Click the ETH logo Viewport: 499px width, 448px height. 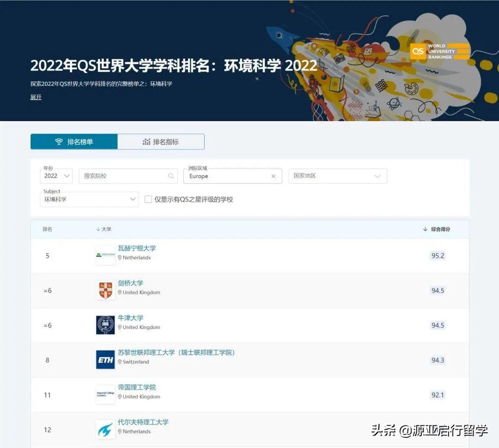click(105, 360)
